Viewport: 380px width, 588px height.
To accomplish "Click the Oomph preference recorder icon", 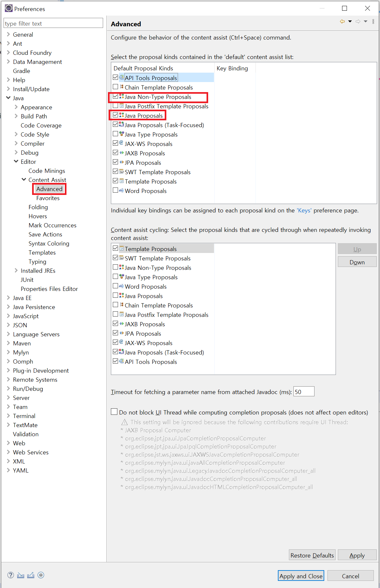I will tap(41, 575).
